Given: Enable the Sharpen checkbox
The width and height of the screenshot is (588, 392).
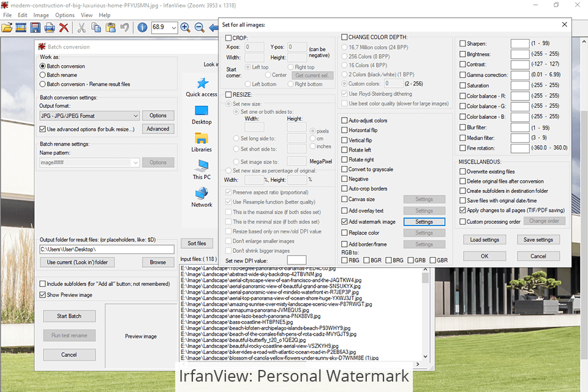Looking at the screenshot, I should [x=463, y=43].
